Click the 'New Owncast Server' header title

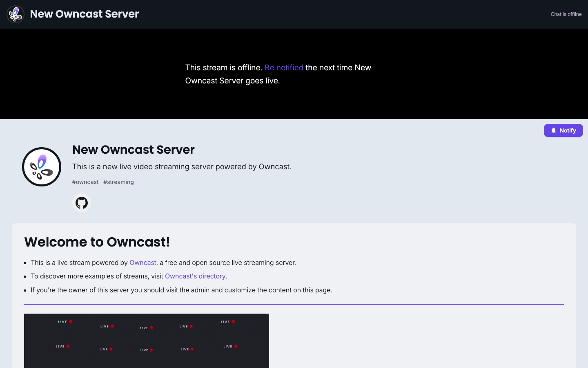[x=85, y=14]
